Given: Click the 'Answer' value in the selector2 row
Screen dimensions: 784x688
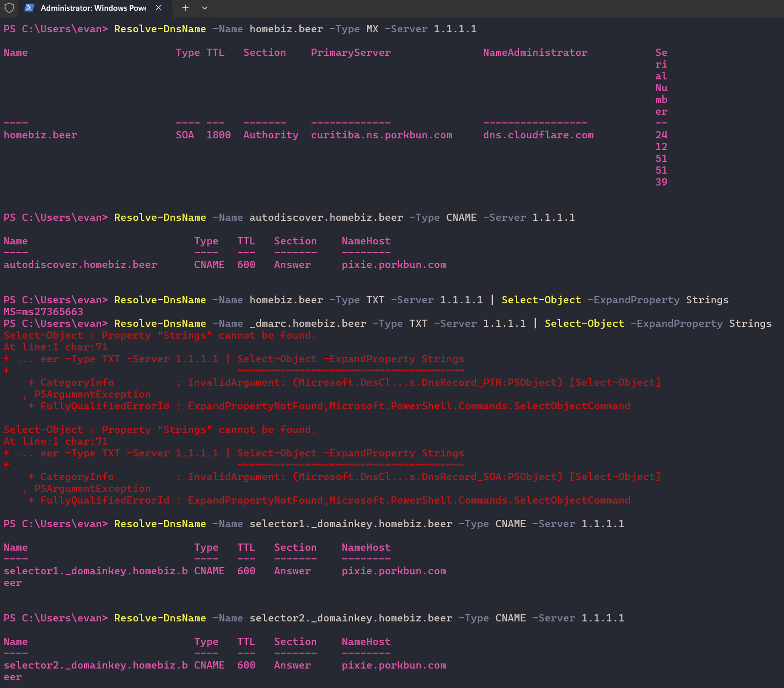Looking at the screenshot, I should (x=293, y=665).
